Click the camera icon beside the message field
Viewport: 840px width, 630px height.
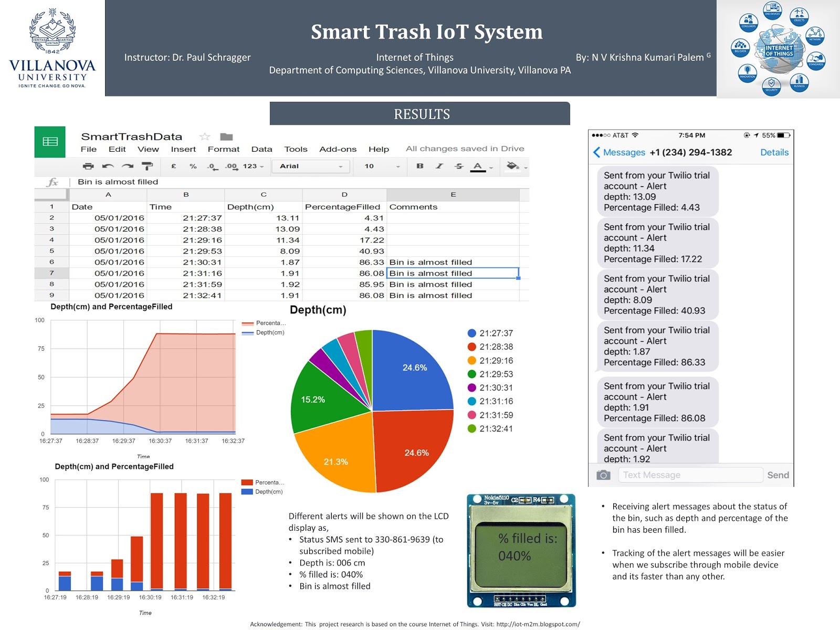click(x=603, y=475)
